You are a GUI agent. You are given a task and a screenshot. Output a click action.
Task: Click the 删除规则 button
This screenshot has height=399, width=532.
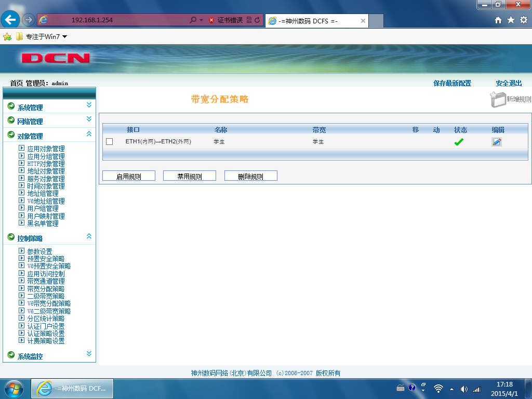251,176
